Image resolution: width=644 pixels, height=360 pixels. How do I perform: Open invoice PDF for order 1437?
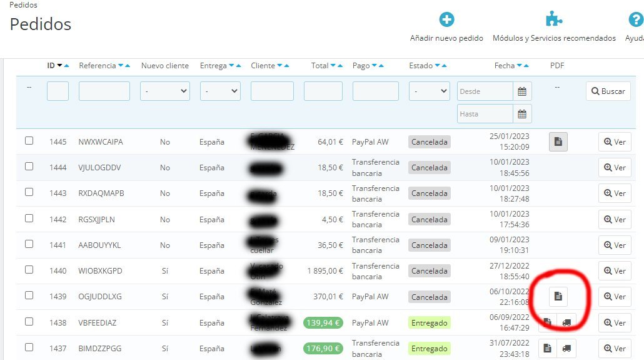pyautogui.click(x=548, y=349)
